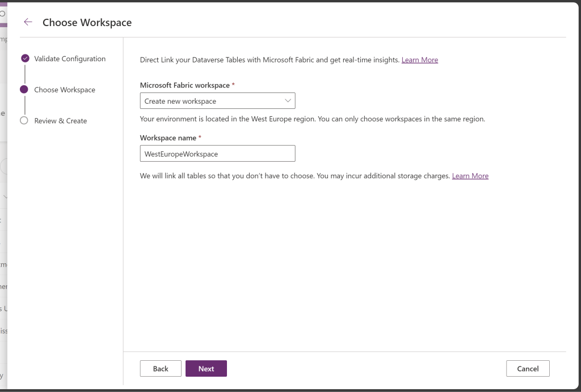Click the Workspace name field label
This screenshot has width=581, height=392.
[168, 138]
